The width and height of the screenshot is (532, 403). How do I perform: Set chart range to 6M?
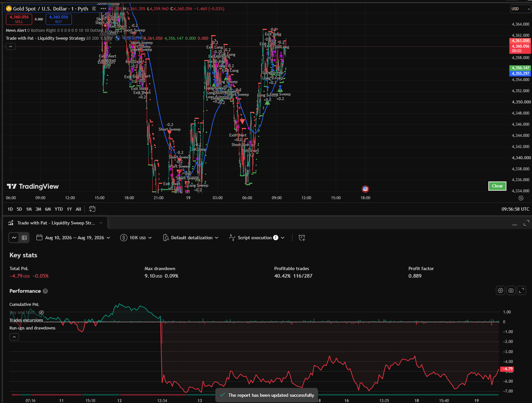(x=48, y=209)
